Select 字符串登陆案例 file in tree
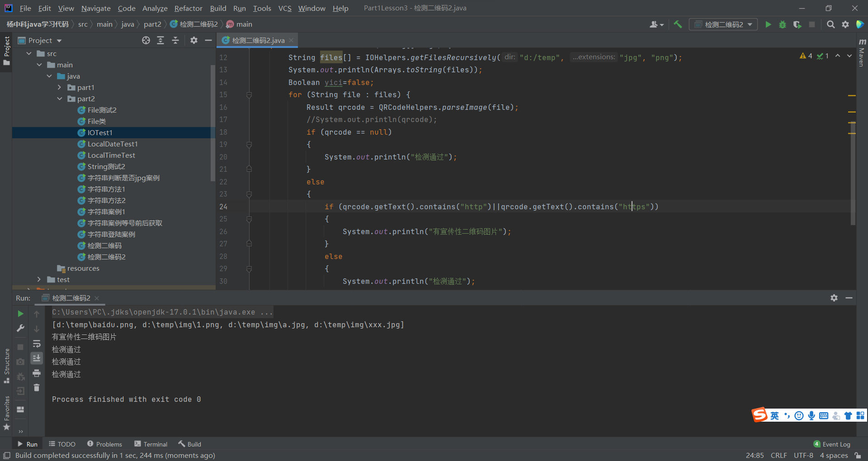This screenshot has width=868, height=461. (111, 234)
